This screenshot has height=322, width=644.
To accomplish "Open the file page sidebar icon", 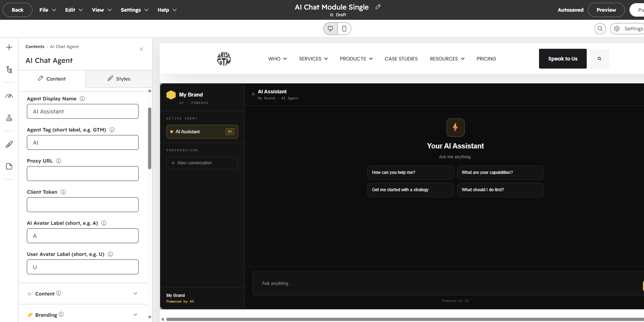I will tap(9, 166).
